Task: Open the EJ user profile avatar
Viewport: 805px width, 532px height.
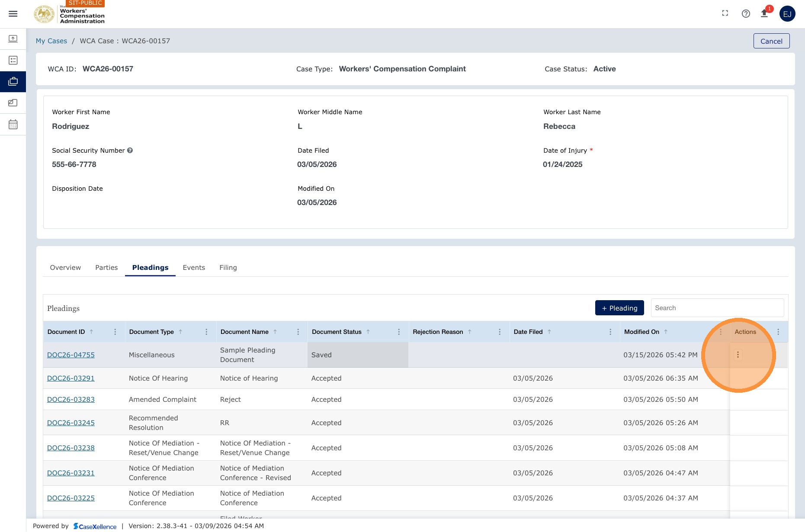Action: coord(787,14)
